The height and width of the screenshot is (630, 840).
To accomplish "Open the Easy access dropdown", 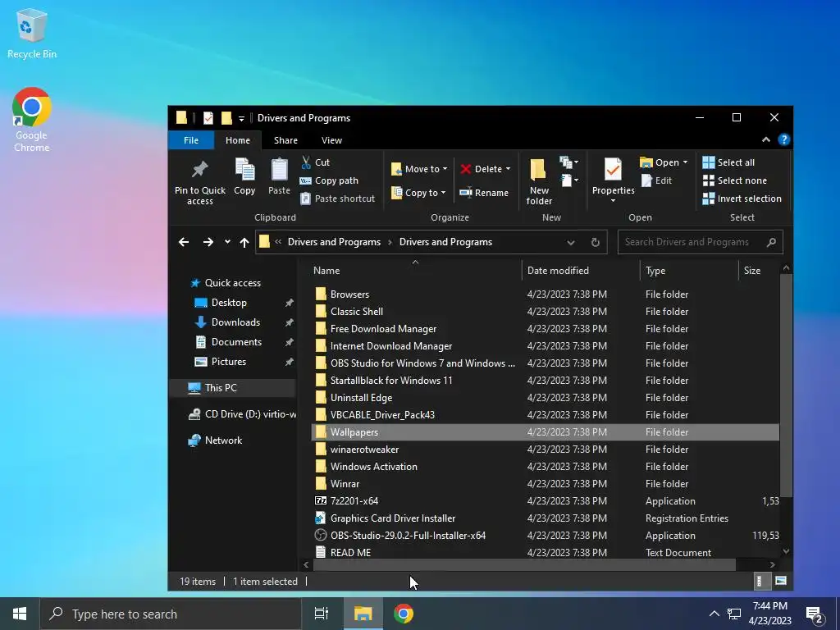I will [x=569, y=180].
